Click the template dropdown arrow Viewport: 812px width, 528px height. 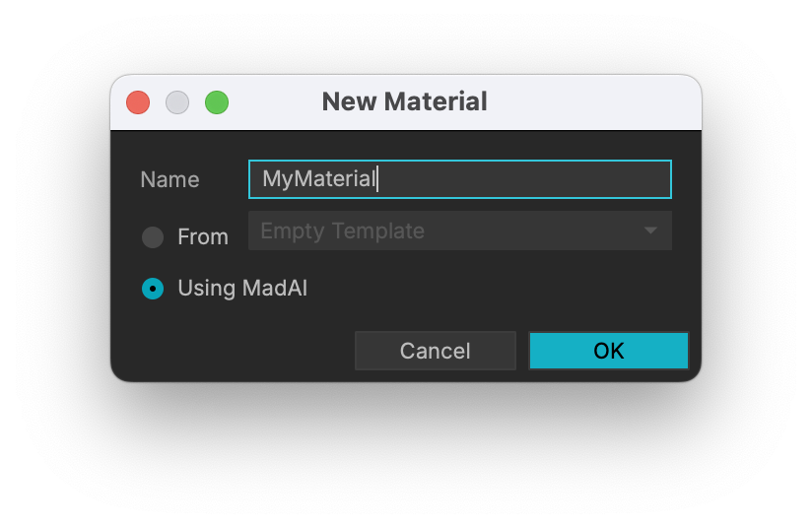[x=650, y=231]
